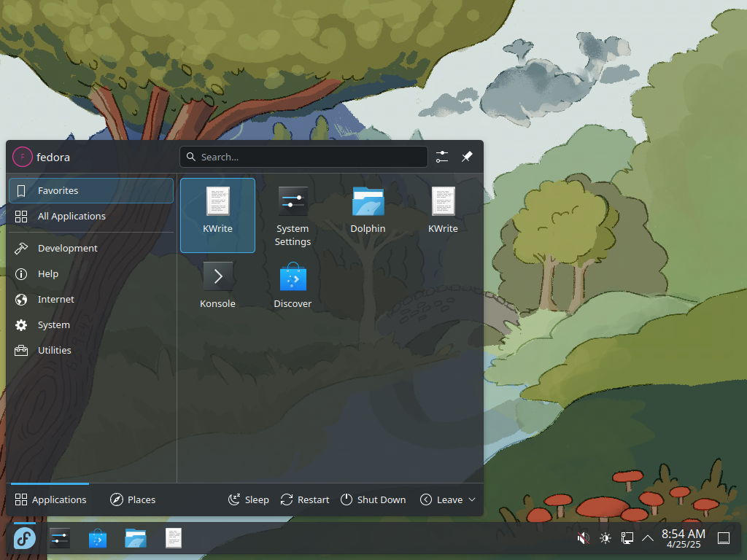Open Dolphin file manager from favorites
747x560 pixels.
(x=368, y=215)
